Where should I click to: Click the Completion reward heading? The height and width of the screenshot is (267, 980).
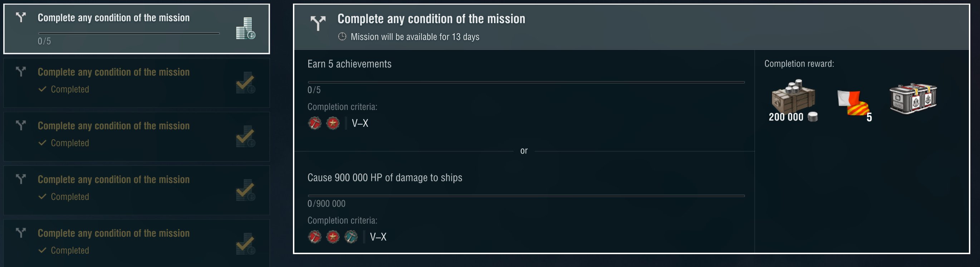(799, 64)
